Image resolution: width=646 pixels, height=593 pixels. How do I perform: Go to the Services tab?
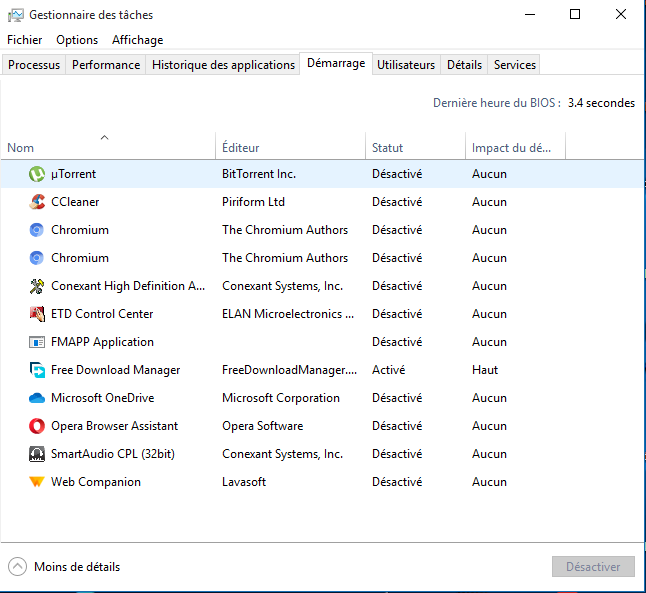point(515,65)
